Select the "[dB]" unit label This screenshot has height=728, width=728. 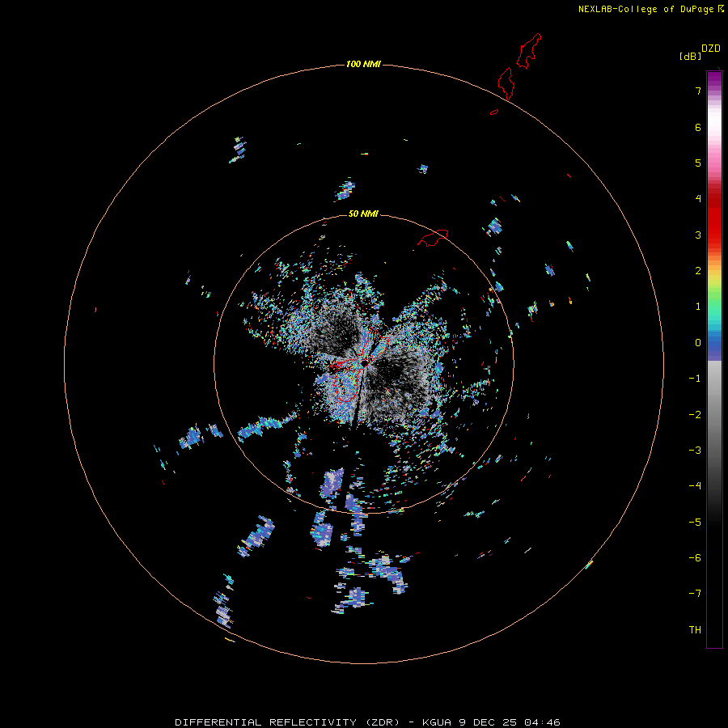pyautogui.click(x=690, y=56)
